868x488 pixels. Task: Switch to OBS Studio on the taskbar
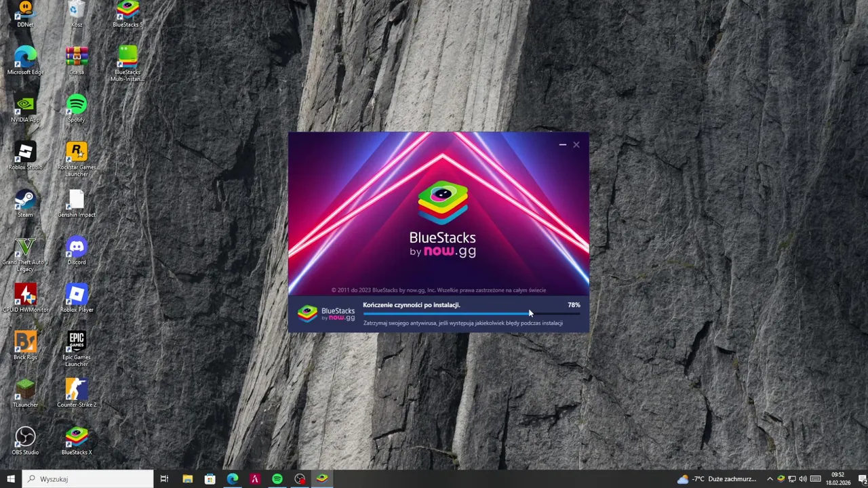[300, 479]
